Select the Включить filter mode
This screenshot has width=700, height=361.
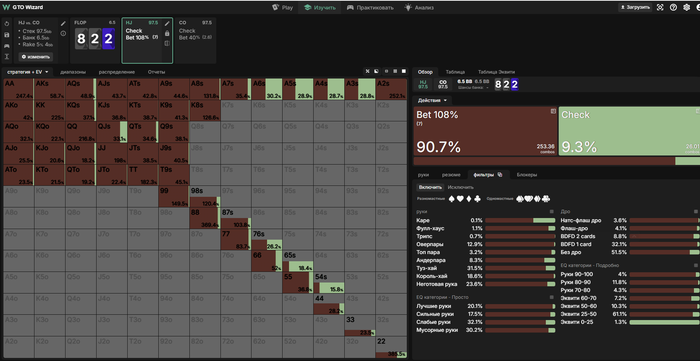(x=431, y=187)
